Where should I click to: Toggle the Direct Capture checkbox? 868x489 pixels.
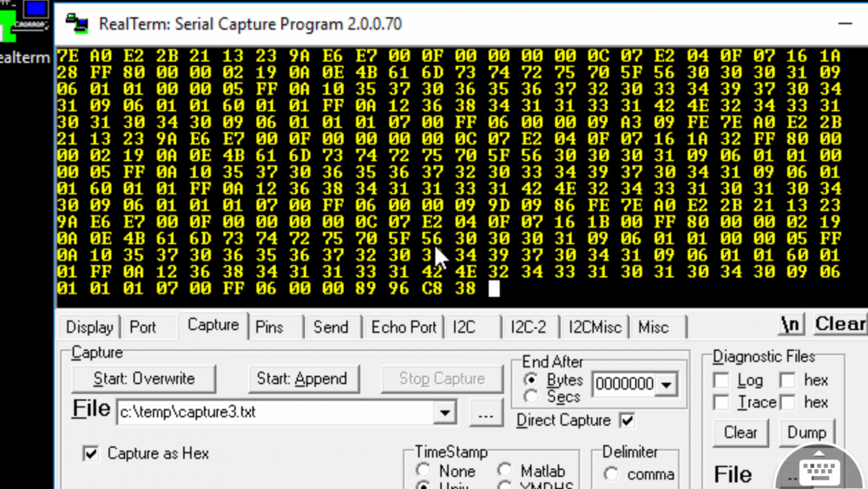click(x=627, y=420)
